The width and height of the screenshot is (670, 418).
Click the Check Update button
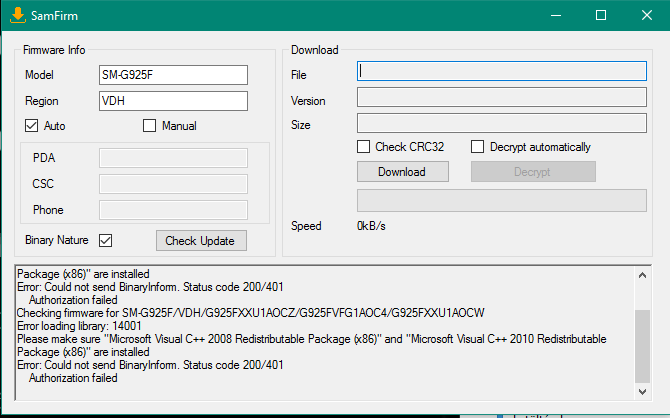(x=201, y=241)
